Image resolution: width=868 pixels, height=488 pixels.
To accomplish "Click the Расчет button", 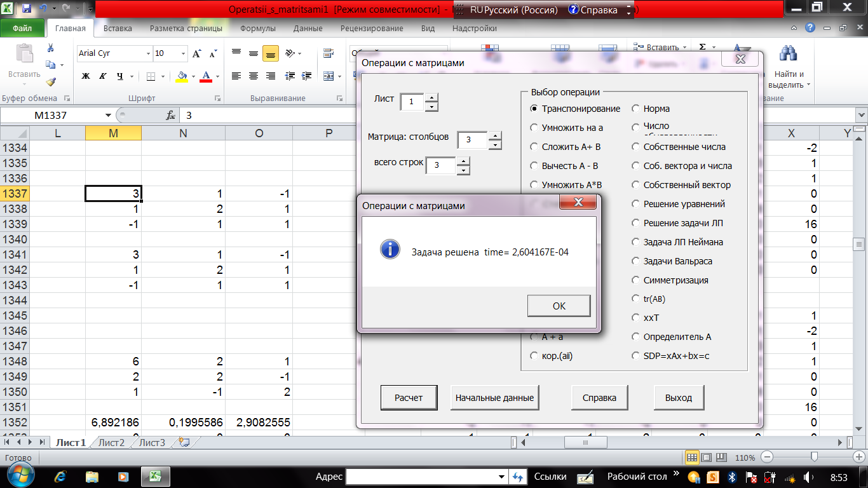I will (409, 398).
